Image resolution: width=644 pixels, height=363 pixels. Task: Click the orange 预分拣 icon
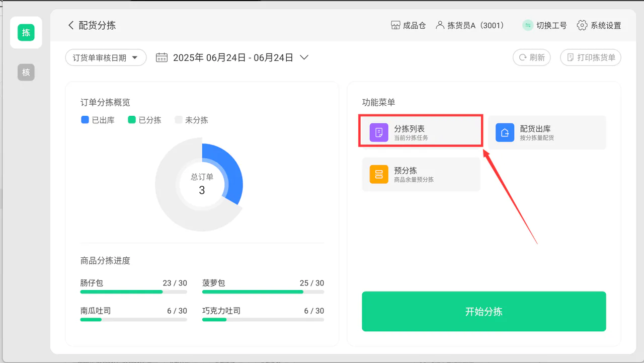click(379, 174)
